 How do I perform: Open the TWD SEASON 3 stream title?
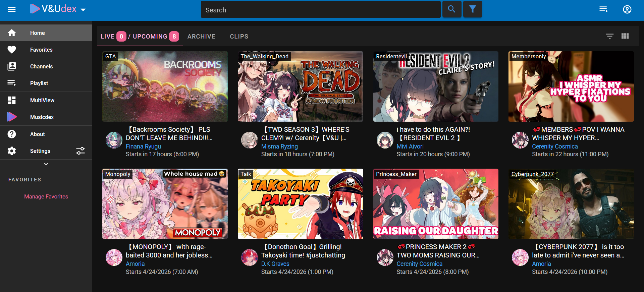(305, 133)
